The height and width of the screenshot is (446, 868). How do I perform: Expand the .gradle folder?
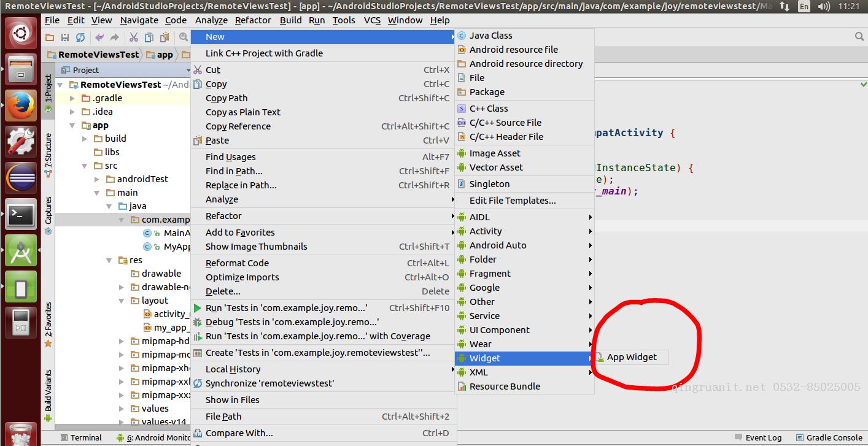click(x=72, y=98)
